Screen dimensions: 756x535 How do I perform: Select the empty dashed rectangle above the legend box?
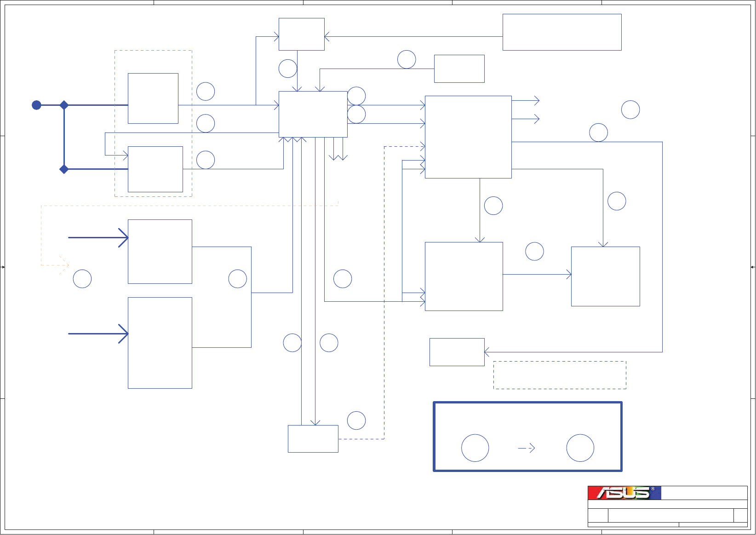pos(560,375)
